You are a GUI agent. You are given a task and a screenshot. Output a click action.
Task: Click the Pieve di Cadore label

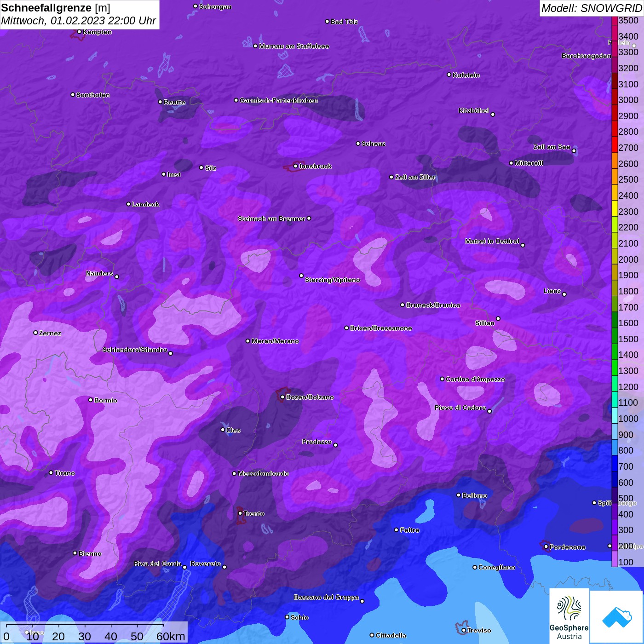460,408
